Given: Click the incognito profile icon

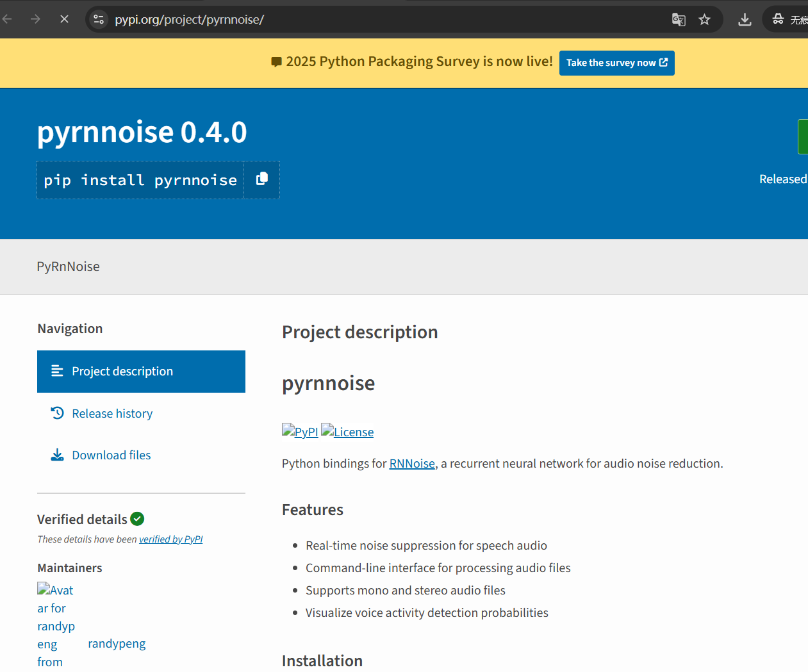Looking at the screenshot, I should click(778, 19).
